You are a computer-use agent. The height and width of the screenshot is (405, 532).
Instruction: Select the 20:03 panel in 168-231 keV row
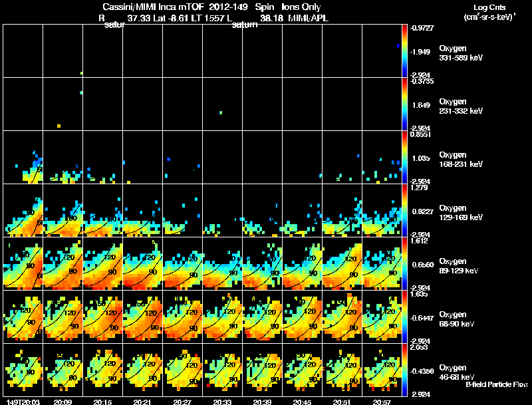[23, 157]
